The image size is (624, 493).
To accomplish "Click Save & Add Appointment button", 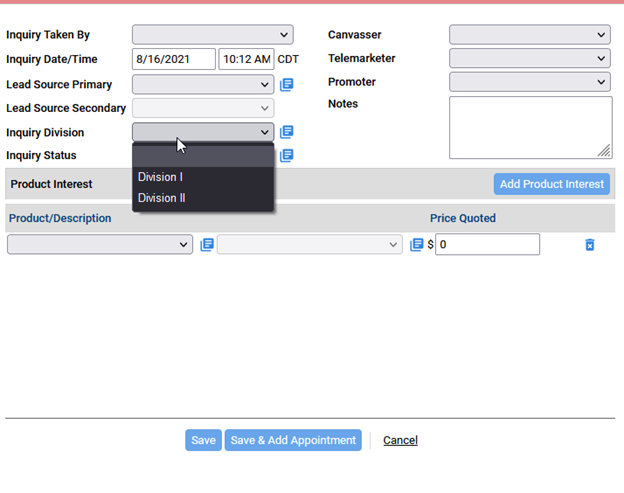I will coord(293,440).
